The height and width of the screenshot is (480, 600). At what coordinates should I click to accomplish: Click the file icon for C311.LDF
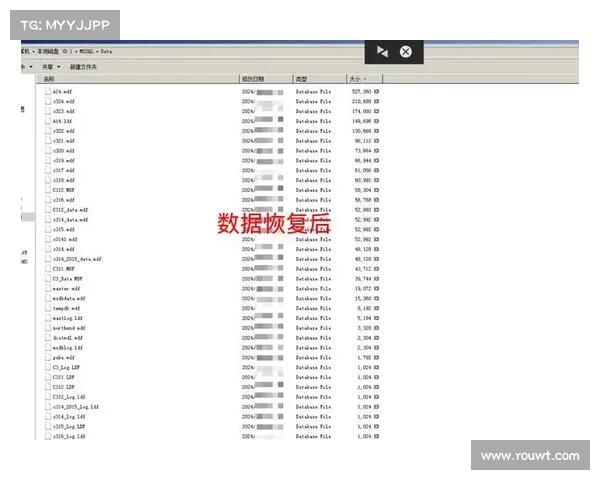pyautogui.click(x=48, y=377)
